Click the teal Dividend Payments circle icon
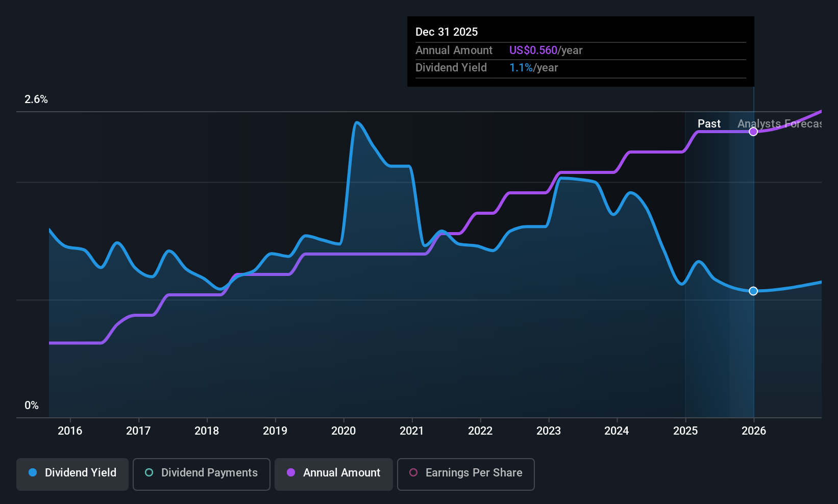 click(149, 473)
